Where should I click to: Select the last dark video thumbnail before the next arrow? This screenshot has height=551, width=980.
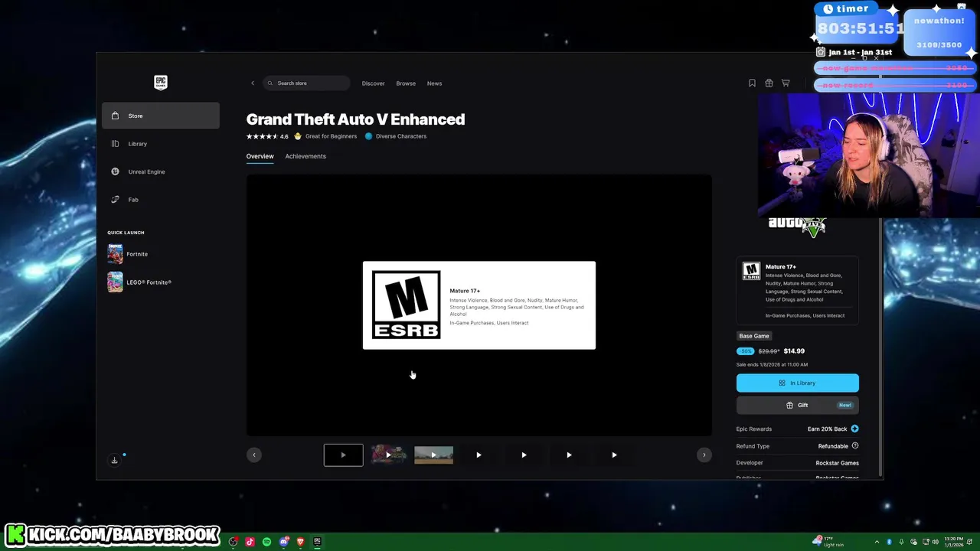point(614,455)
